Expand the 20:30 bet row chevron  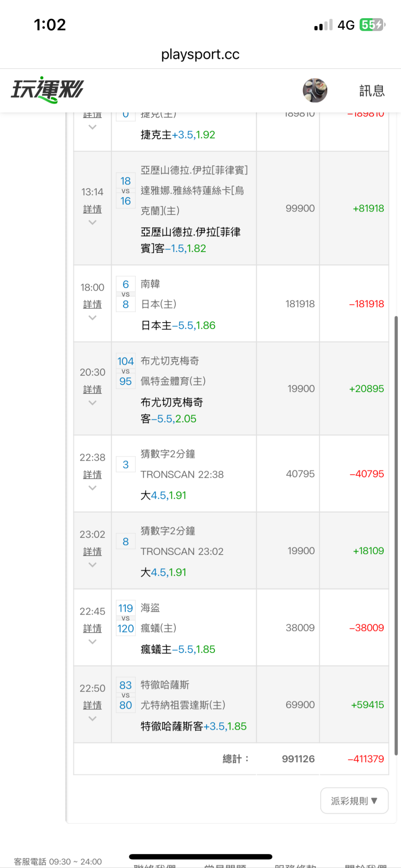pos(92,403)
